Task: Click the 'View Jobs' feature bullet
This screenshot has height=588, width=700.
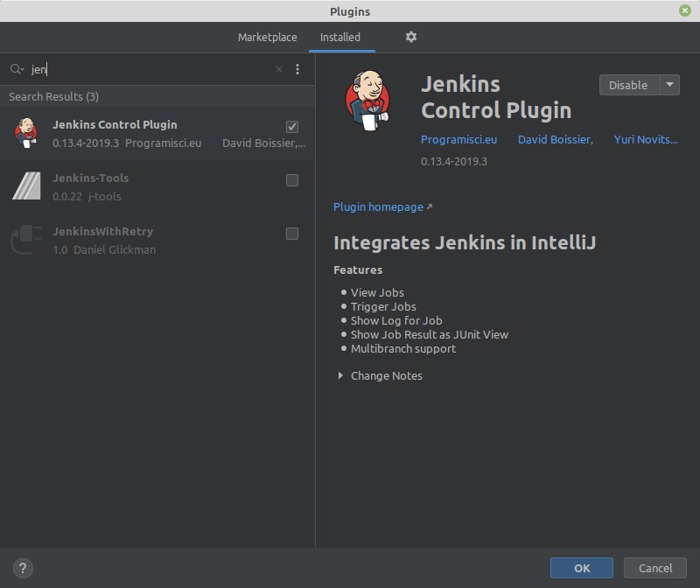Action: [x=377, y=293]
